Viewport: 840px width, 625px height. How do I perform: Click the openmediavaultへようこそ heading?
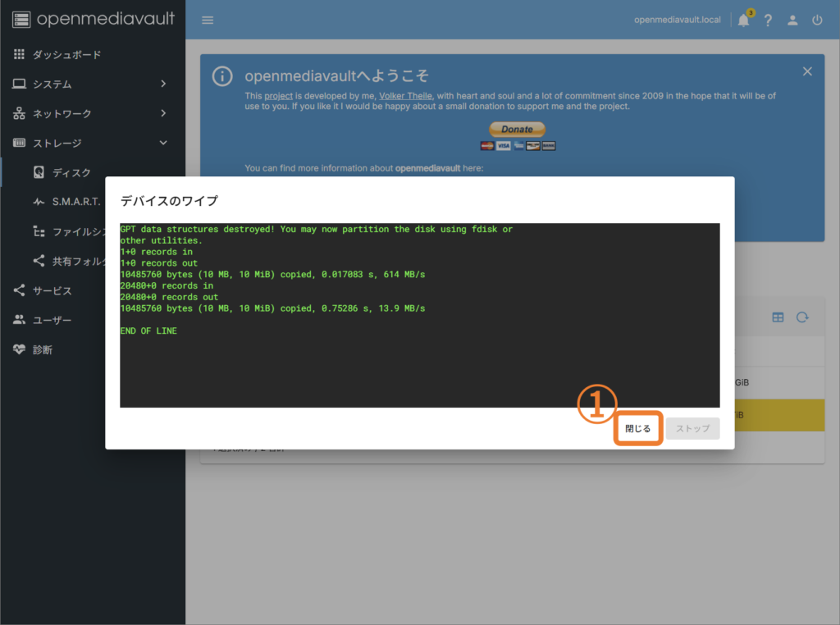pyautogui.click(x=337, y=76)
